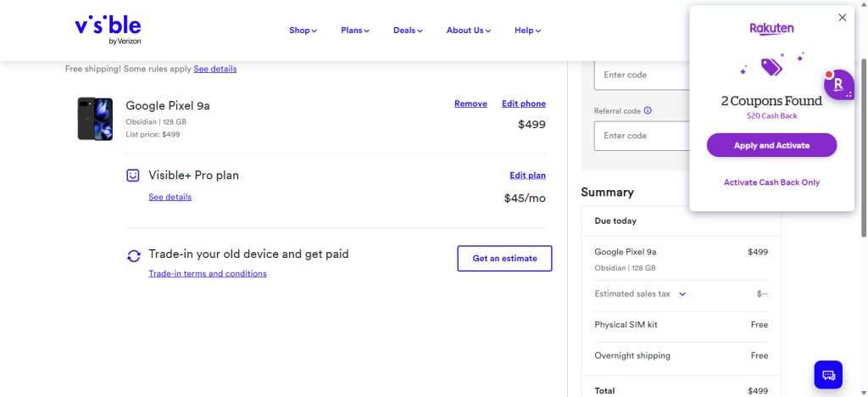Screen dimensions: 868x397
Task: Click the trade-in refresh arrows icon
Action: (x=133, y=256)
